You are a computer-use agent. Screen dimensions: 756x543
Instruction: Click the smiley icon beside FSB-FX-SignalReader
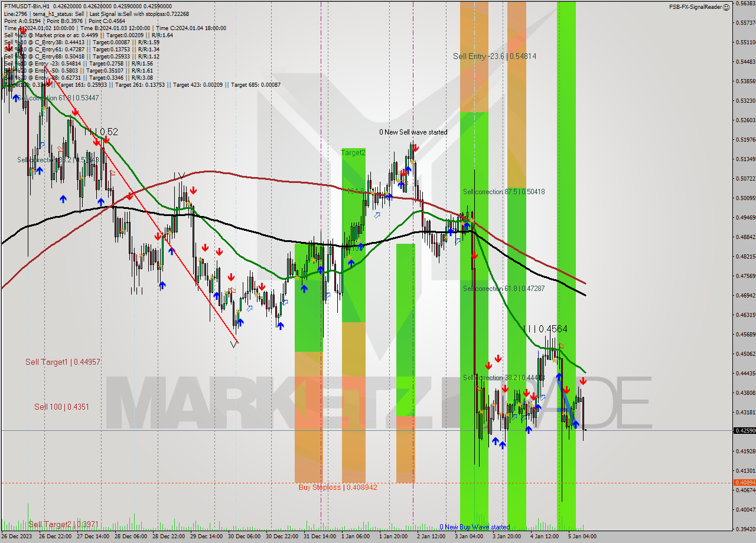[x=726, y=7]
